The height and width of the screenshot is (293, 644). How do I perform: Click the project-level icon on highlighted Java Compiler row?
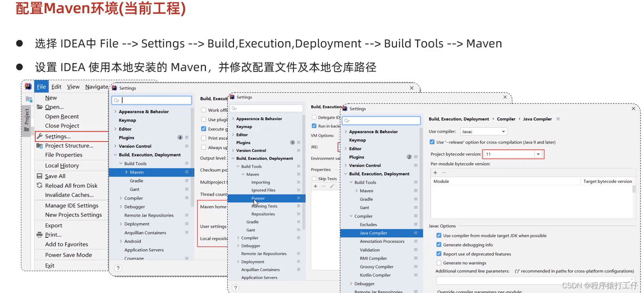415,233
